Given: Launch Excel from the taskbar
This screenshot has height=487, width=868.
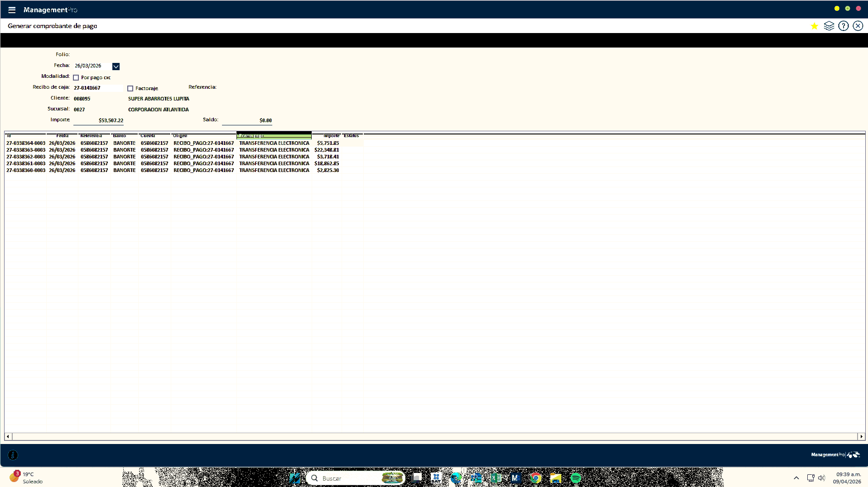Looking at the screenshot, I should click(x=495, y=478).
